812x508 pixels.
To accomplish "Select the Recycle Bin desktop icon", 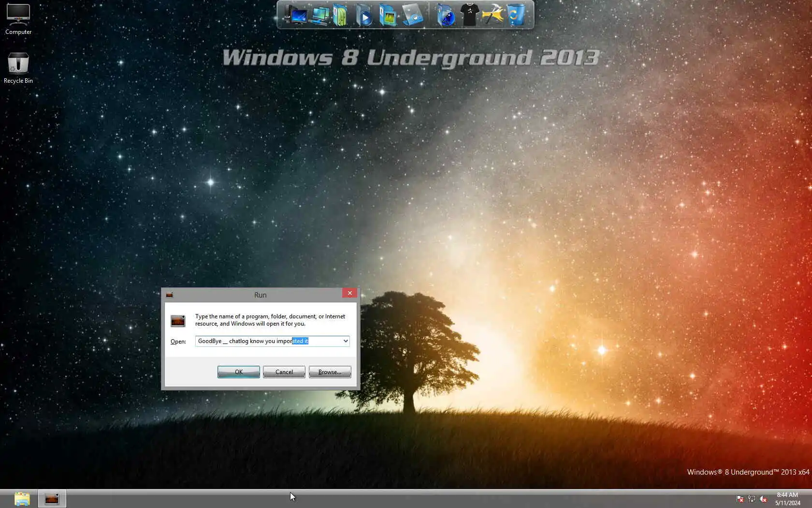I will coord(18,68).
